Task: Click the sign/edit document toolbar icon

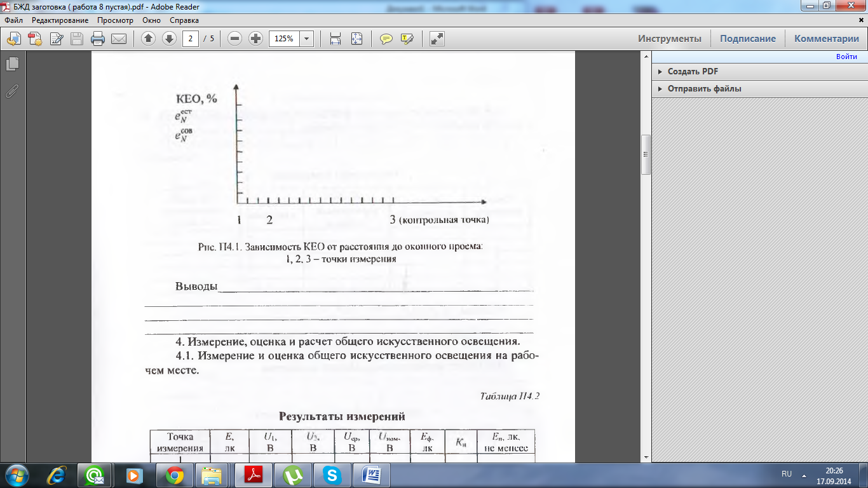Action: point(56,39)
